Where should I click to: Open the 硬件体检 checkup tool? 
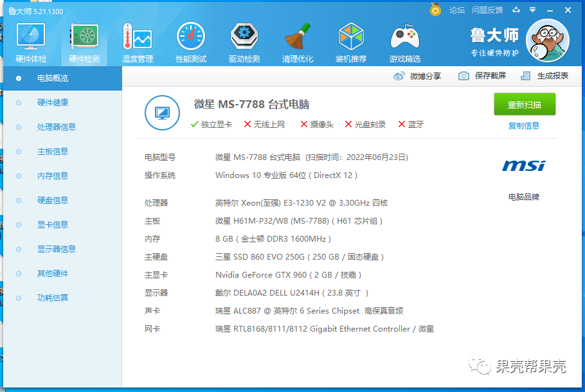(30, 42)
